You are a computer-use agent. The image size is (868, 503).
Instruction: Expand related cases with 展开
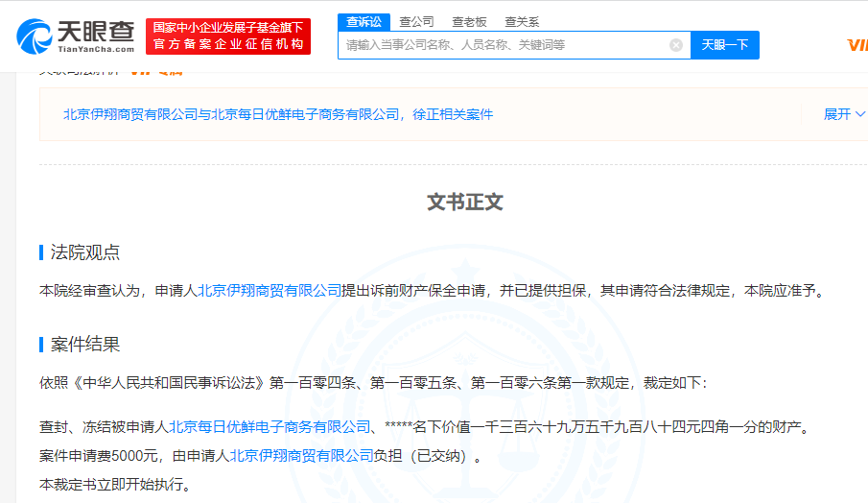(x=844, y=114)
